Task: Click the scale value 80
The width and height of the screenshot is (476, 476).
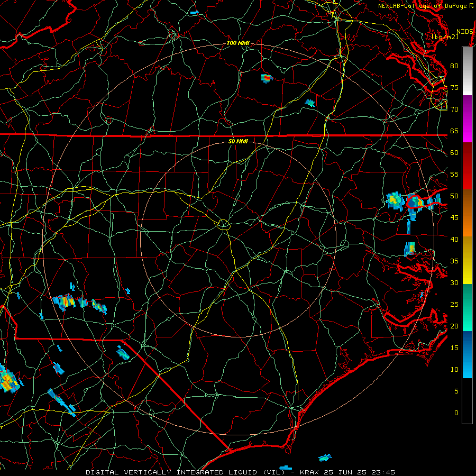Action: pos(454,66)
